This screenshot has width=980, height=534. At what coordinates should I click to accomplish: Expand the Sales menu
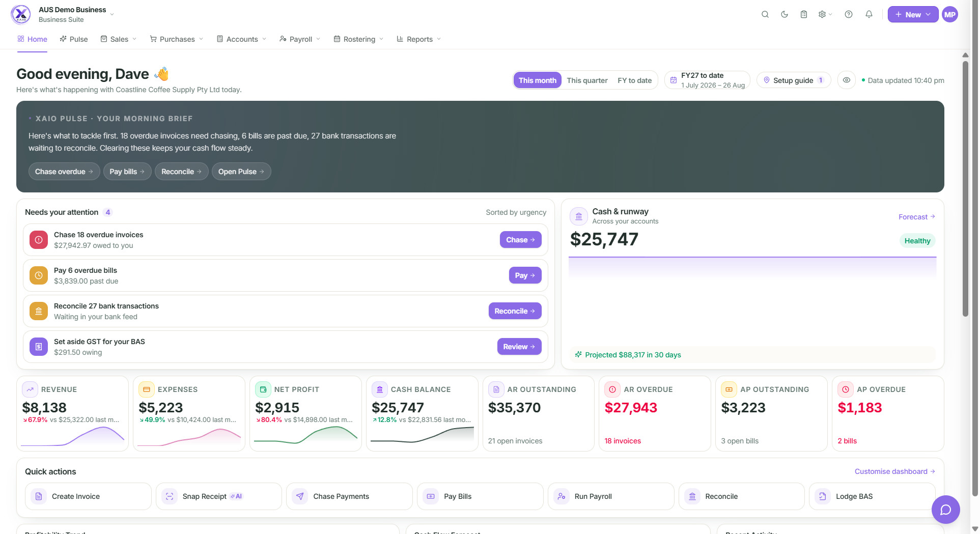tap(119, 39)
